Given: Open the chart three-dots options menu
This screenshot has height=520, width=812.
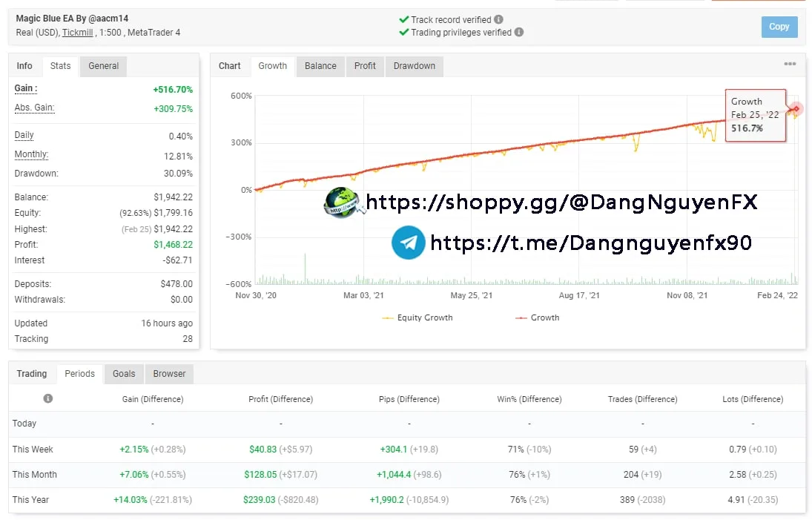Looking at the screenshot, I should click(x=790, y=64).
